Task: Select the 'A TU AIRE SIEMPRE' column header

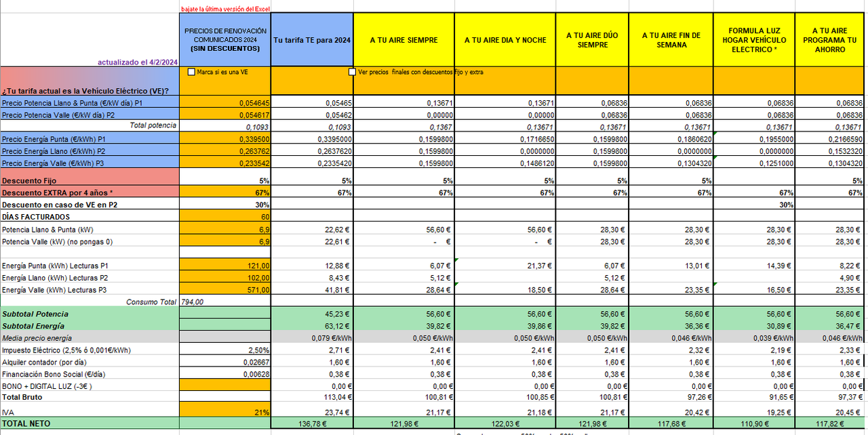Action: click(x=404, y=40)
